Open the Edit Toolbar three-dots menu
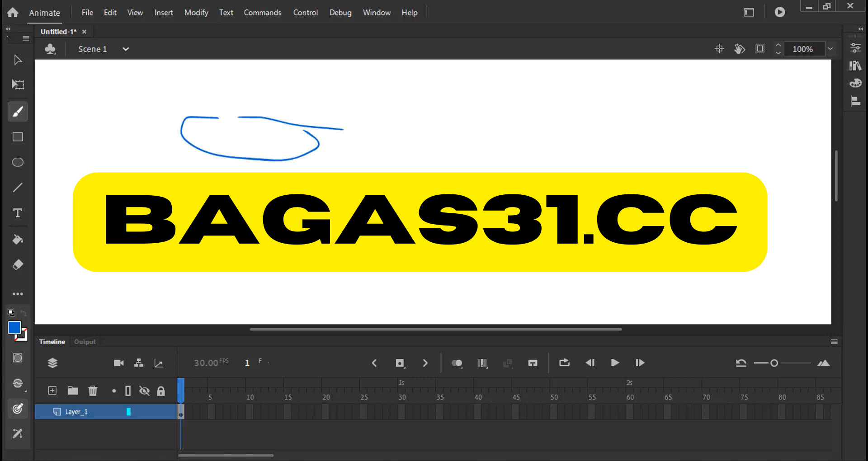Viewport: 868px width, 461px height. point(18,294)
